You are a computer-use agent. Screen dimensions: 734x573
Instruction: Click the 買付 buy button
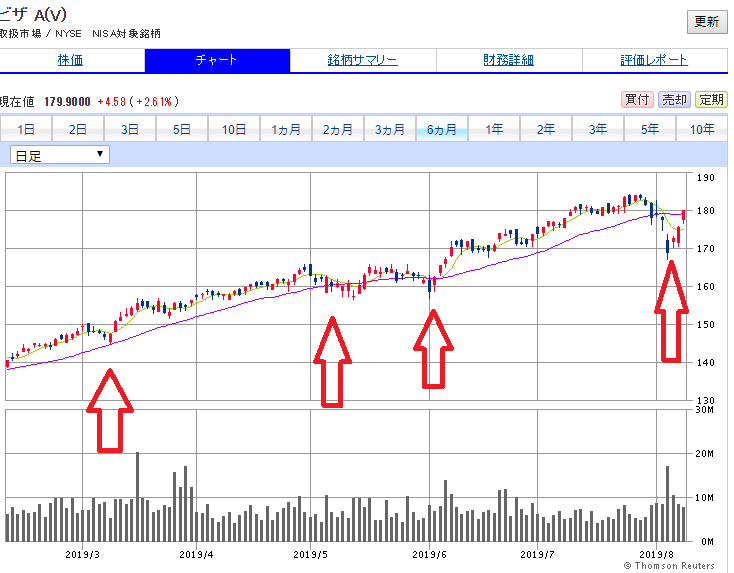pyautogui.click(x=637, y=100)
